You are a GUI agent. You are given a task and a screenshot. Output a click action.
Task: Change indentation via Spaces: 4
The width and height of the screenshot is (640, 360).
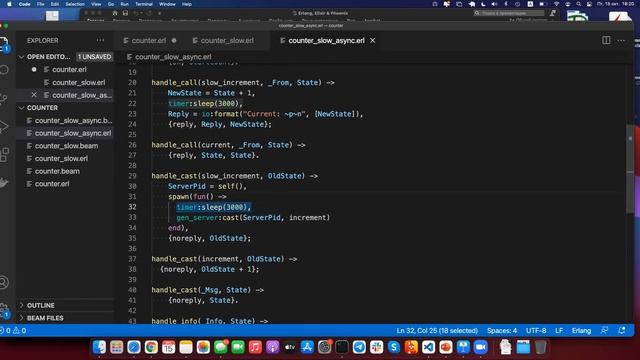[502, 330]
